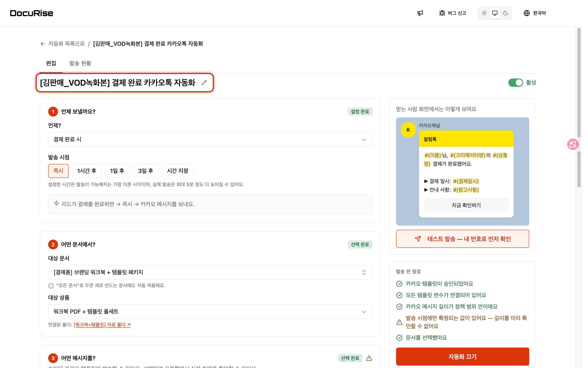Click warning triangle in step 3 header
The height and width of the screenshot is (368, 588).
click(369, 358)
